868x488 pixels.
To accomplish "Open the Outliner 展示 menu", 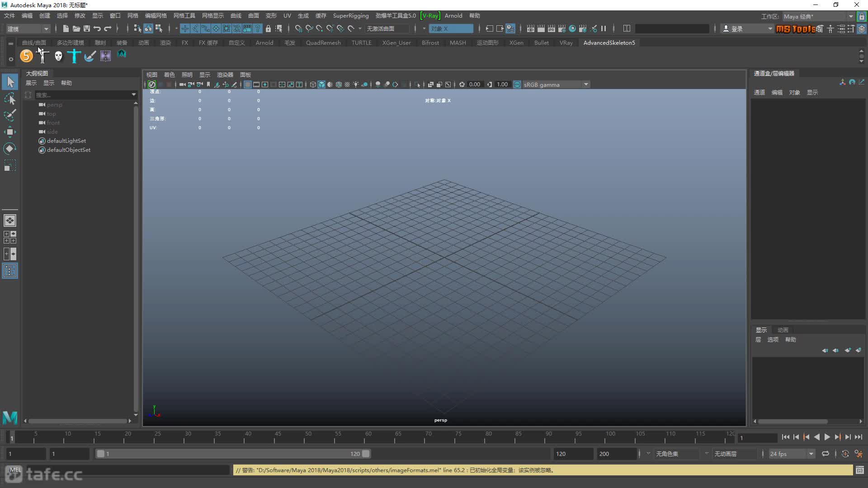I will coord(31,83).
